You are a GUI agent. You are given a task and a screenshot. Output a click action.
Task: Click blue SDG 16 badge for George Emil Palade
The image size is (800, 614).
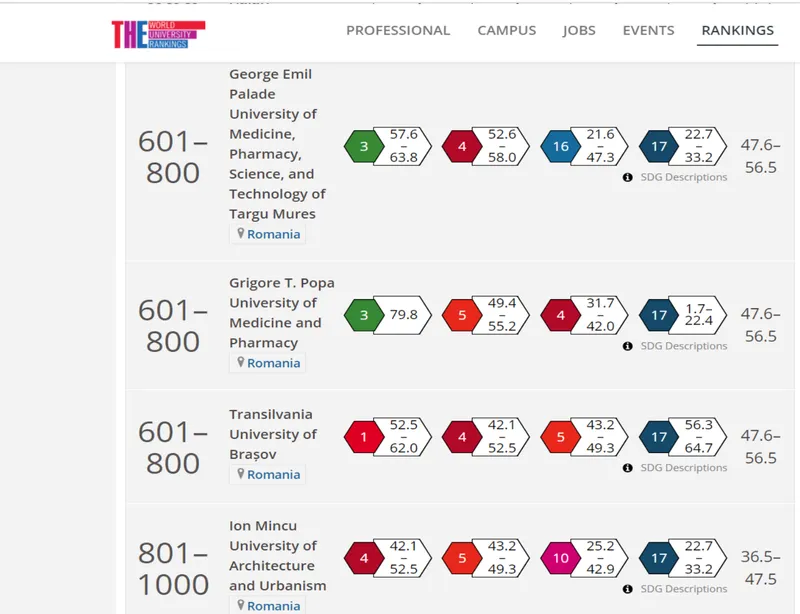pos(560,147)
